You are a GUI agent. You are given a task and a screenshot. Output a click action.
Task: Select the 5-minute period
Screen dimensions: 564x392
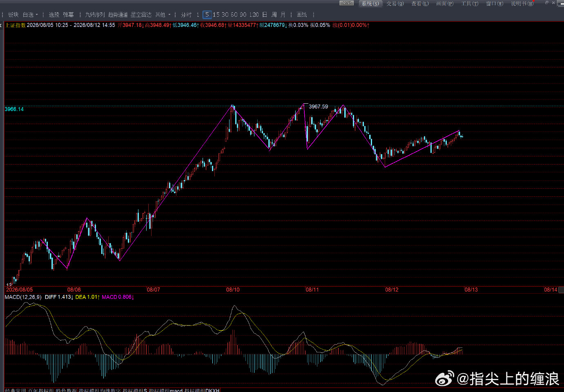coord(207,15)
